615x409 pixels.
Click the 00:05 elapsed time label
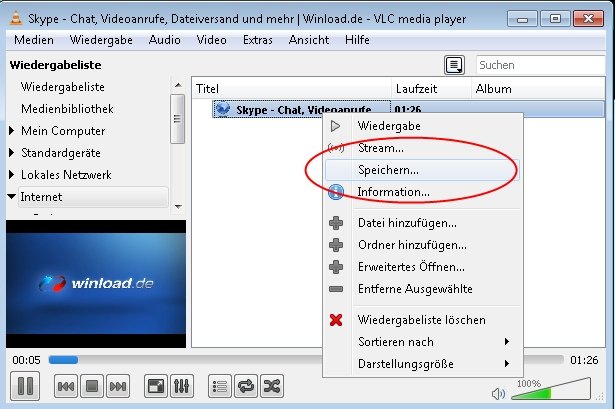point(26,360)
